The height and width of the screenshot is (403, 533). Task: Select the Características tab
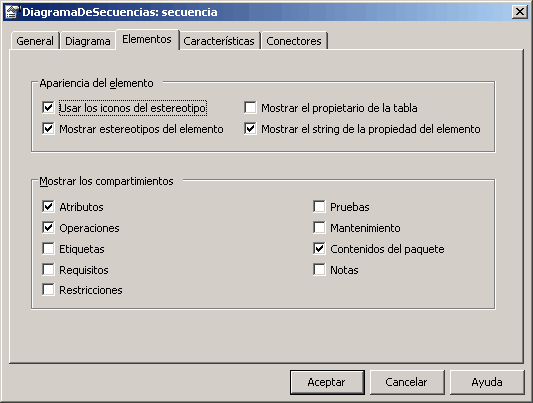tap(219, 41)
